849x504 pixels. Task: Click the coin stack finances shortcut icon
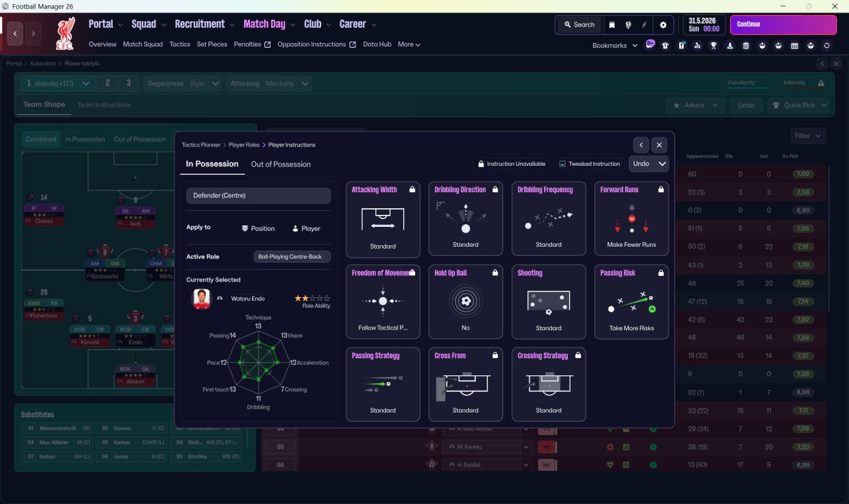coord(746,46)
